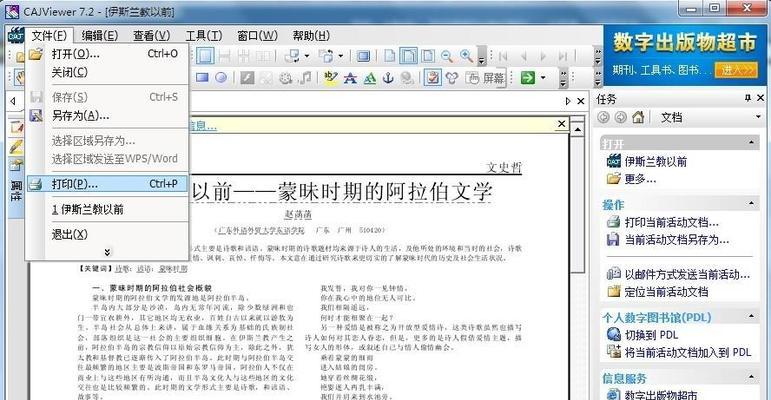Choose the fit whole page icon

tap(428, 56)
